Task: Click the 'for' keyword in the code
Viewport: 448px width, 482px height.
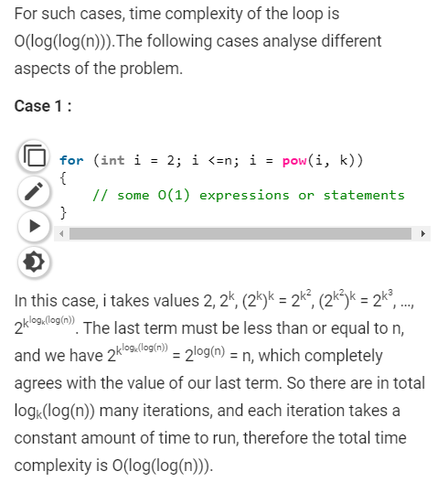Action: click(x=71, y=160)
